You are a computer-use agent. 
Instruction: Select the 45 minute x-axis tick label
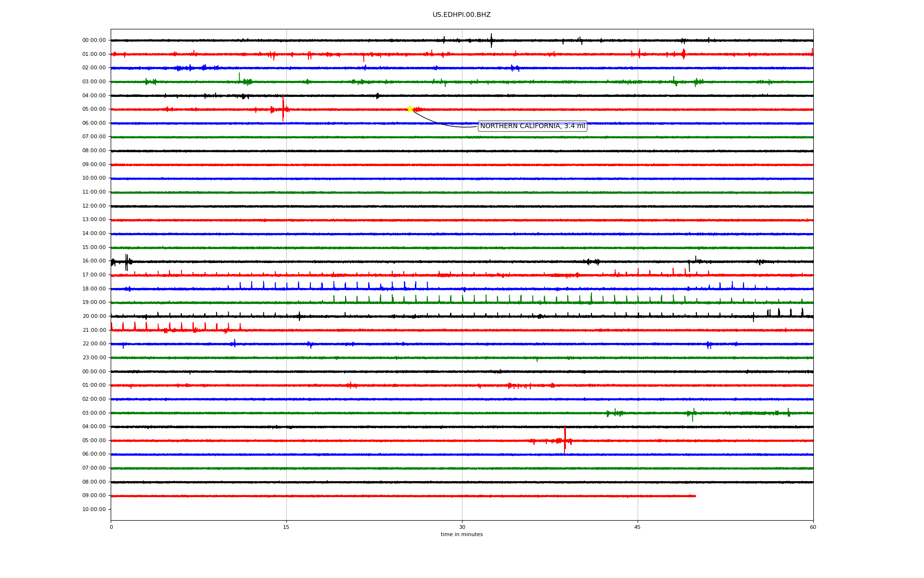click(x=638, y=527)
